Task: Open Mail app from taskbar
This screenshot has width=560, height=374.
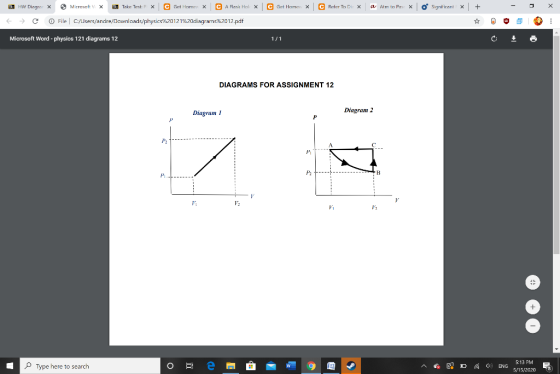Action: coord(271,366)
